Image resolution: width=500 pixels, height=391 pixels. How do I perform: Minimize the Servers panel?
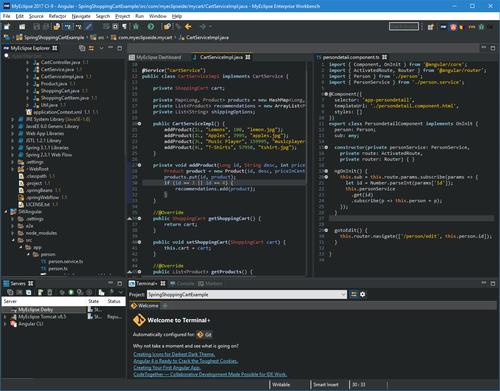tap(111, 283)
